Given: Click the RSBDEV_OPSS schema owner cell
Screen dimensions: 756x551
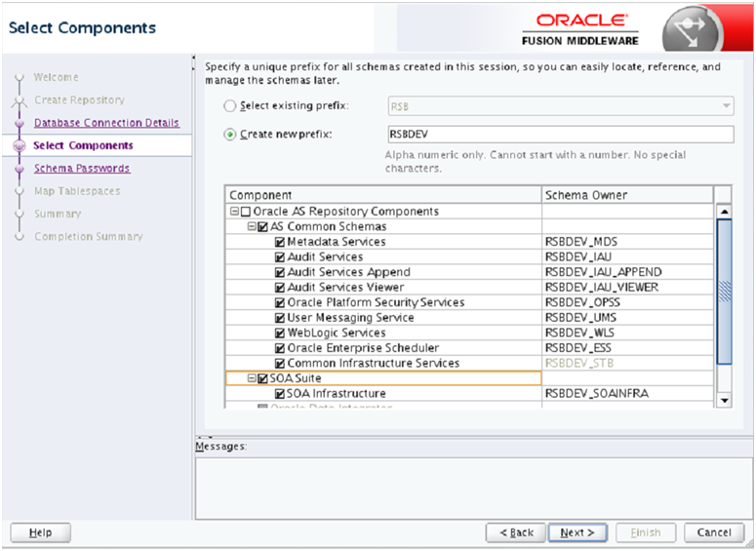Looking at the screenshot, I should tap(627, 302).
